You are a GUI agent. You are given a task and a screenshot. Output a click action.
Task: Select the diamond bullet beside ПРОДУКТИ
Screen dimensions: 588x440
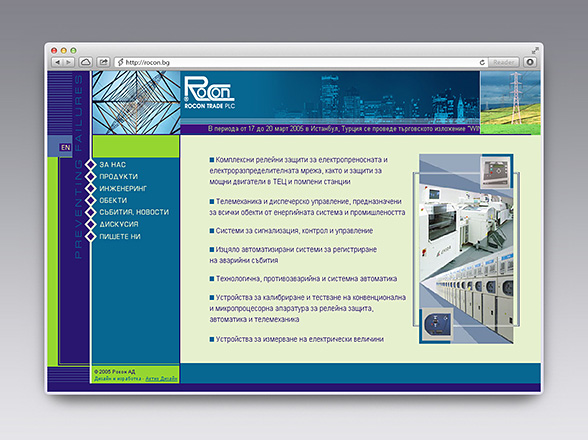(x=91, y=176)
